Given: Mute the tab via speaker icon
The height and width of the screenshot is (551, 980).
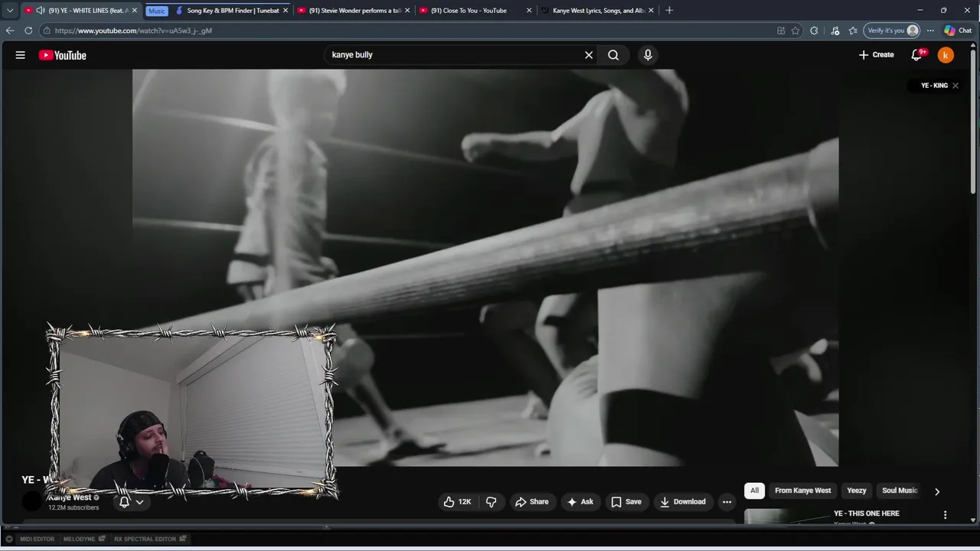Looking at the screenshot, I should (40, 11).
